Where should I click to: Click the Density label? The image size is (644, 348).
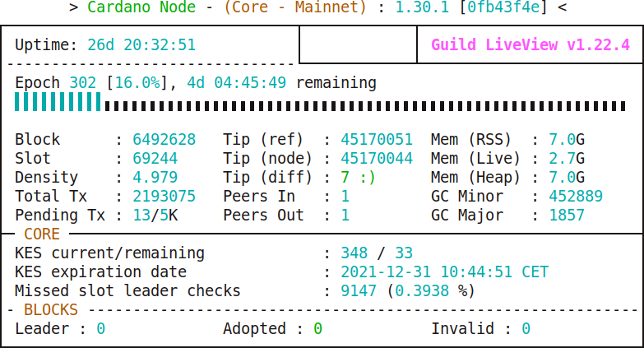(x=46, y=178)
